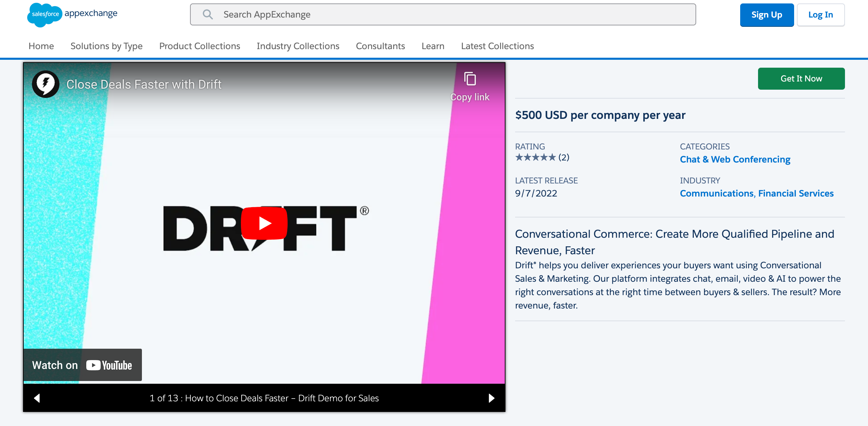Click the latest release date 9/7/2022
This screenshot has width=868, height=426.
(536, 193)
